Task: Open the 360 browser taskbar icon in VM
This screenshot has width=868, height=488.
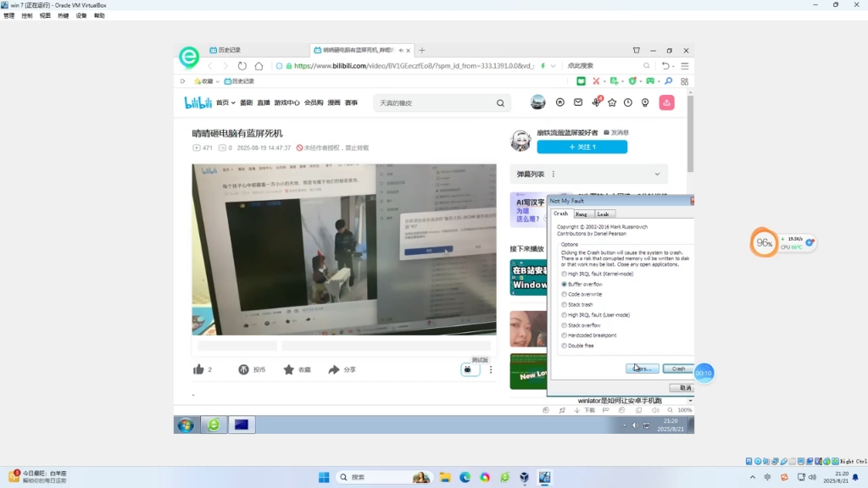Action: pos(214,424)
